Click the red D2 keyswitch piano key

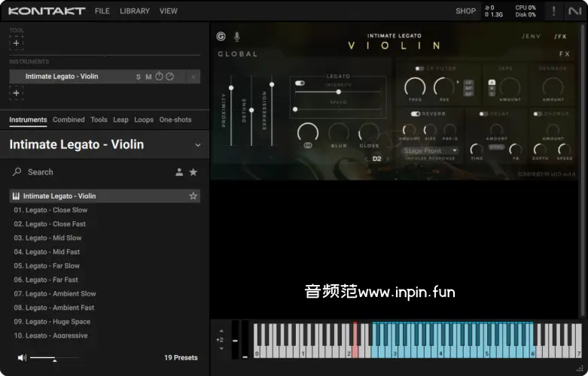tap(355, 340)
